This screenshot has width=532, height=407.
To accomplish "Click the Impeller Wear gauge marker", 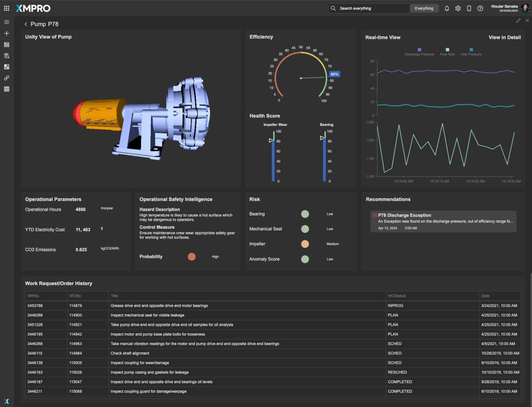I will coord(271,140).
